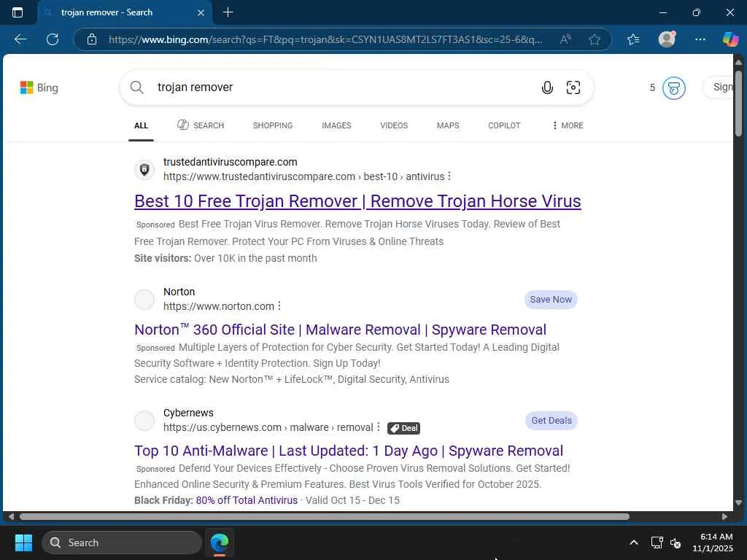747x560 pixels.
Task: View site information lock icon
Action: click(x=92, y=39)
